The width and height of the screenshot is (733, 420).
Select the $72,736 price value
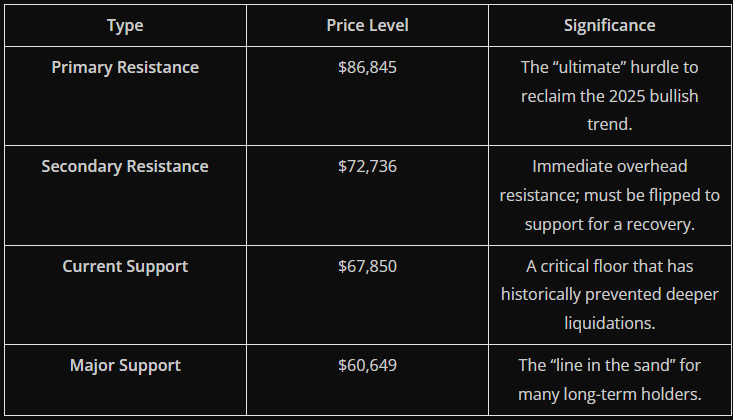367,167
